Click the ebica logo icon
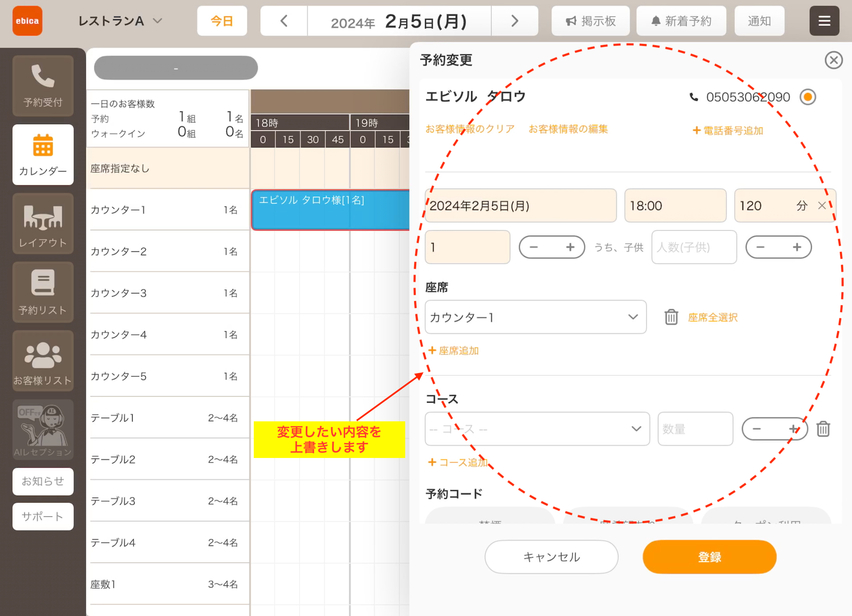The image size is (852, 616). pos(27,21)
